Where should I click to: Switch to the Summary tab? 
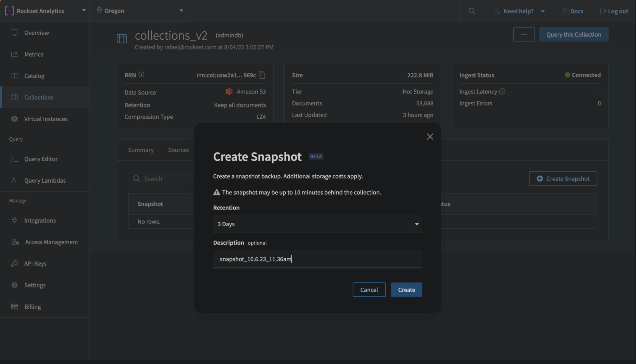[x=141, y=150]
